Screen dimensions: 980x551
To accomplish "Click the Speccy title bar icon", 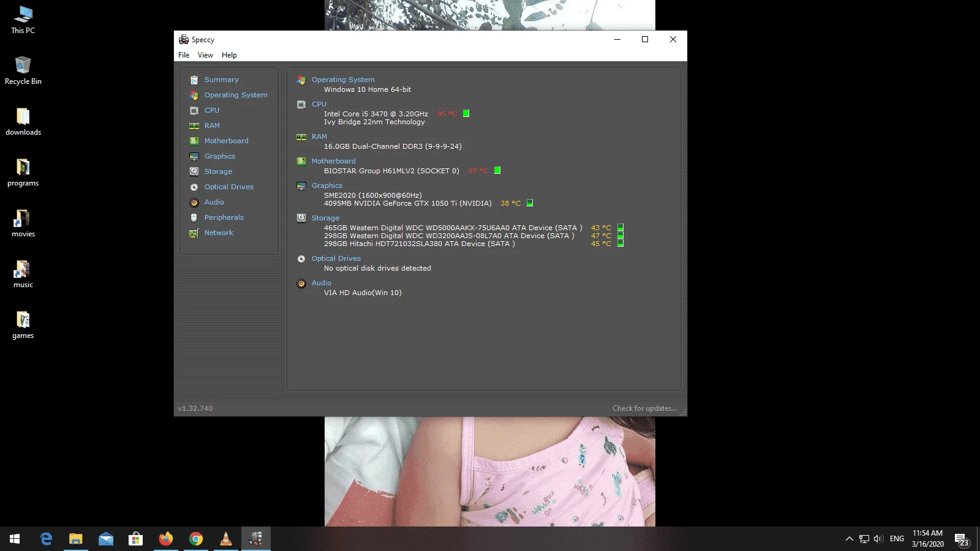I will 184,39.
